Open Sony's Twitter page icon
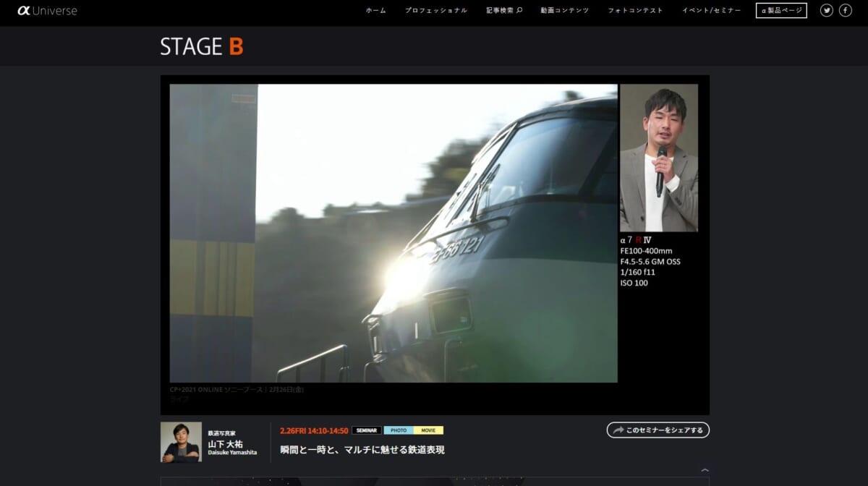Screen dimensions: 868x486 (827, 10)
